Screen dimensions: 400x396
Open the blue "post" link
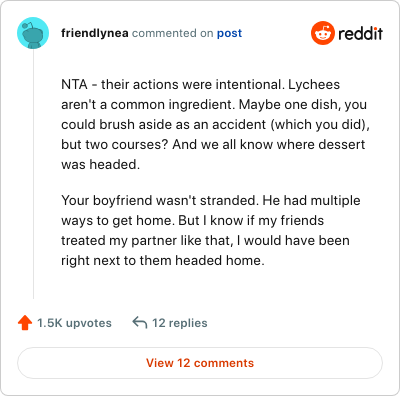click(229, 33)
